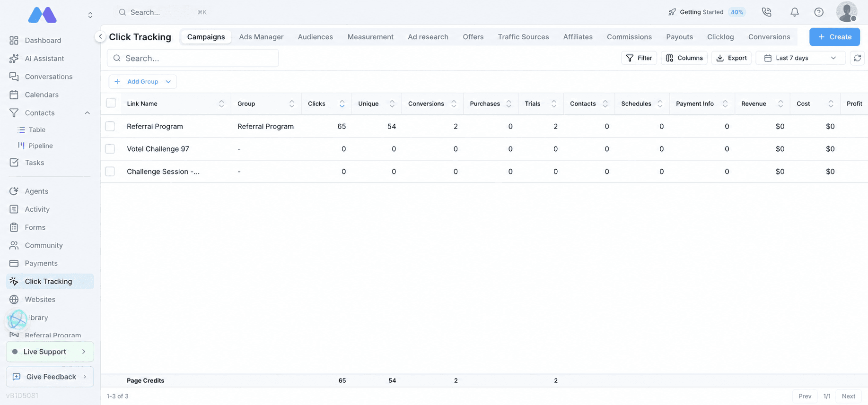The height and width of the screenshot is (405, 868).
Task: Open the Community people icon
Action: click(14, 245)
